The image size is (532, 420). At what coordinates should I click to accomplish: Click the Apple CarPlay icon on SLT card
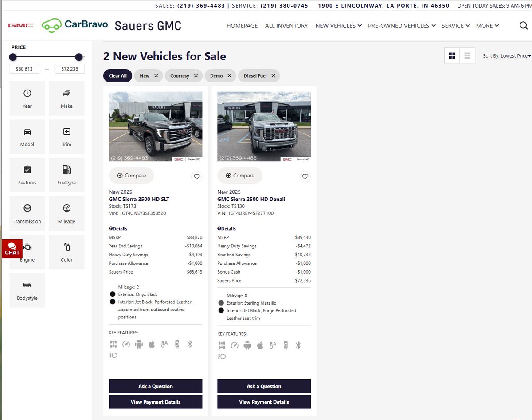152,344
